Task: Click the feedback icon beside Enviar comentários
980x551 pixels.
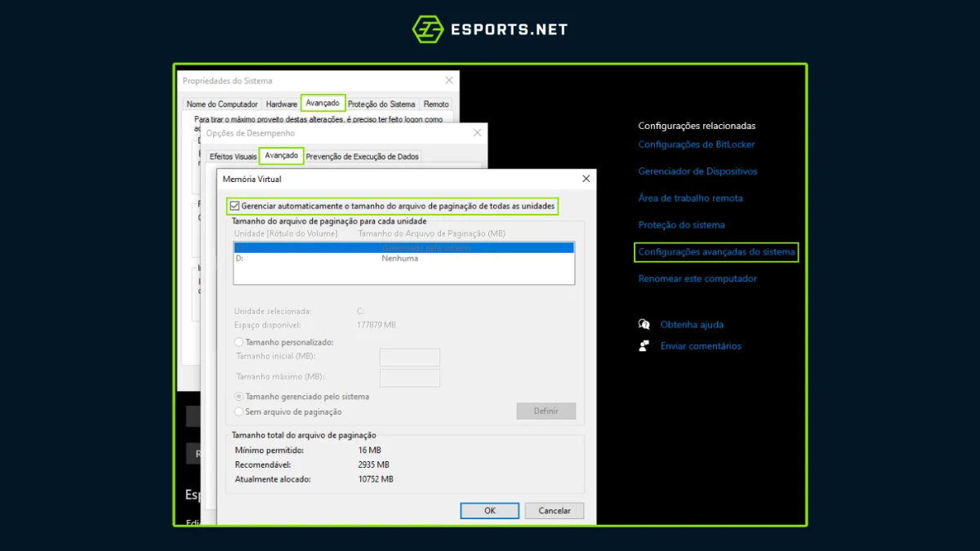Action: tap(644, 345)
